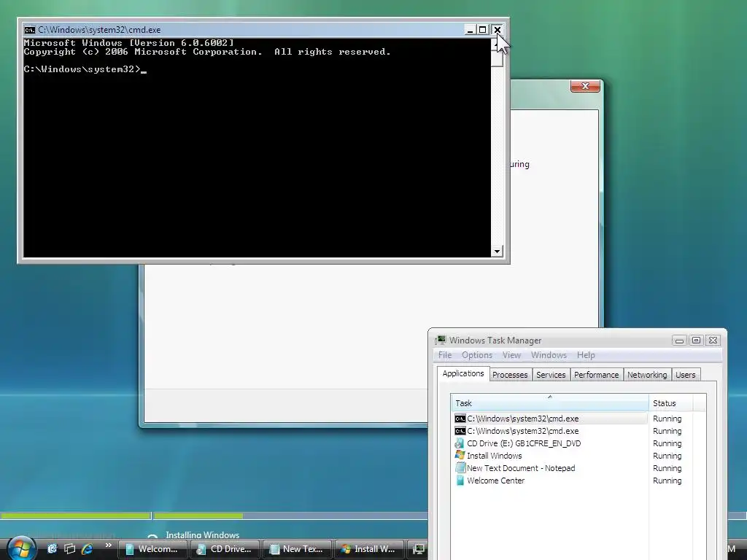747x560 pixels.
Task: Switch to the Users tab
Action: (x=686, y=375)
